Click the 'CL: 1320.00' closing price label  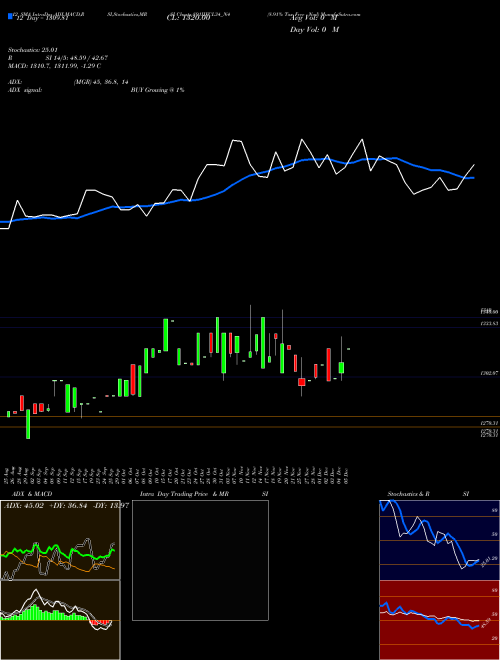(x=188, y=18)
